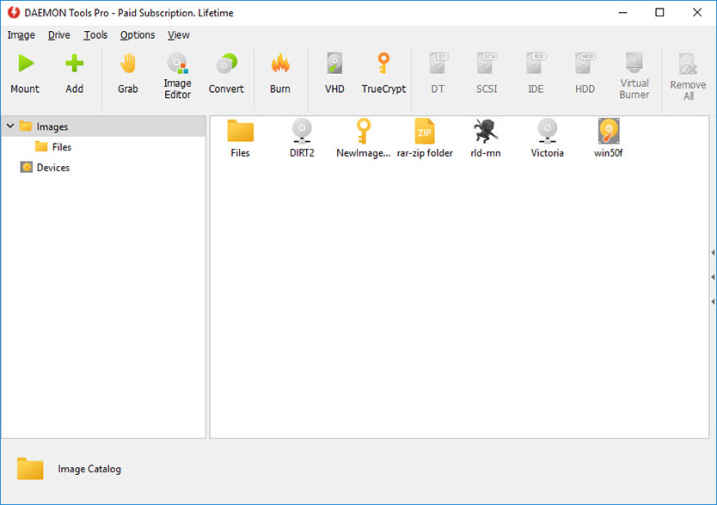Open the Image menu
717x505 pixels.
click(21, 35)
